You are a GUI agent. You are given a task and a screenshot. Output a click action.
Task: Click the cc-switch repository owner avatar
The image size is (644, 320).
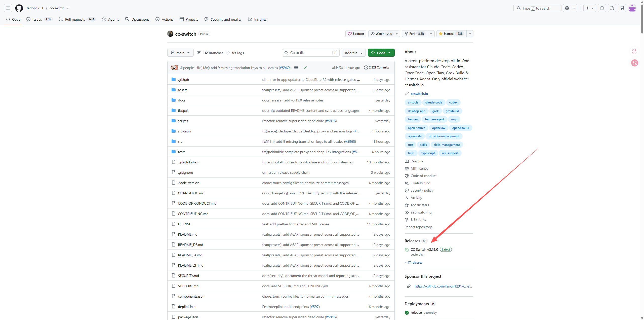(170, 34)
